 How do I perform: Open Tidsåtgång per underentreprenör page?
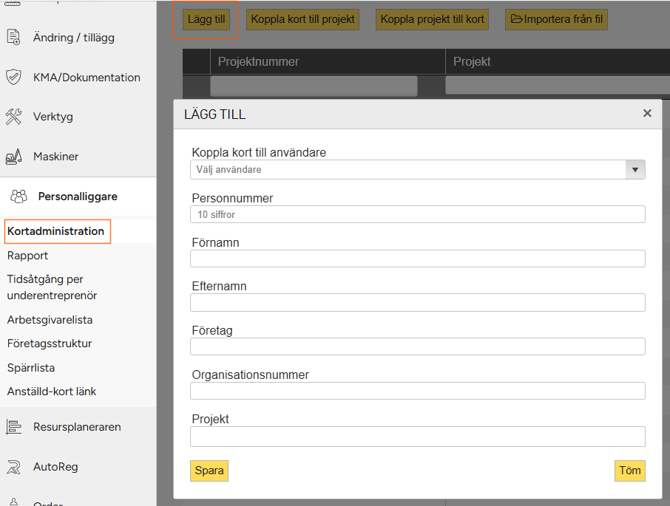pos(51,287)
